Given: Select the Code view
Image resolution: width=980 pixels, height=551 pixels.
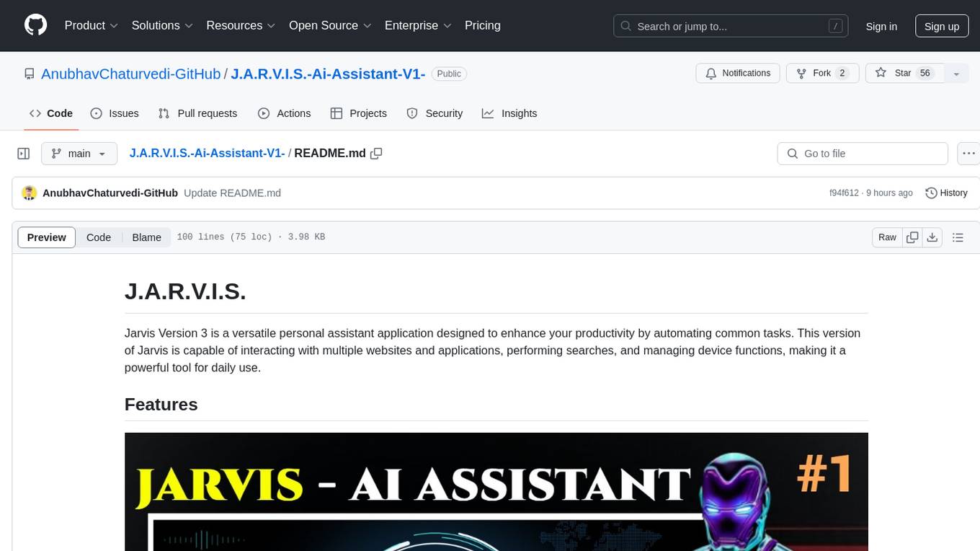Looking at the screenshot, I should (99, 237).
